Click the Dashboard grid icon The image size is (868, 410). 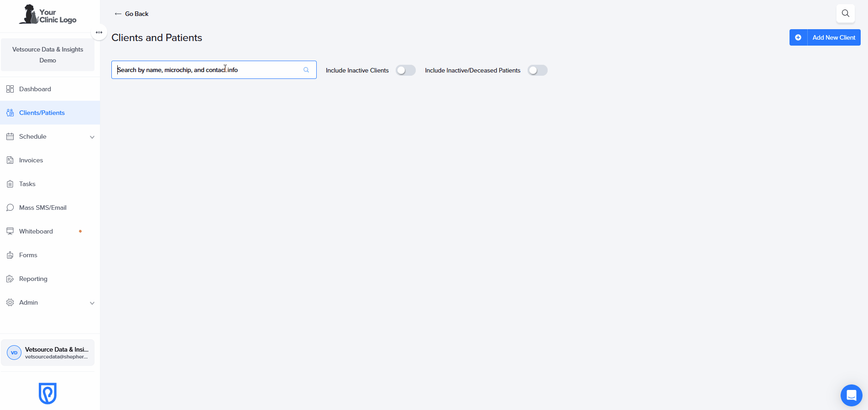pos(10,89)
